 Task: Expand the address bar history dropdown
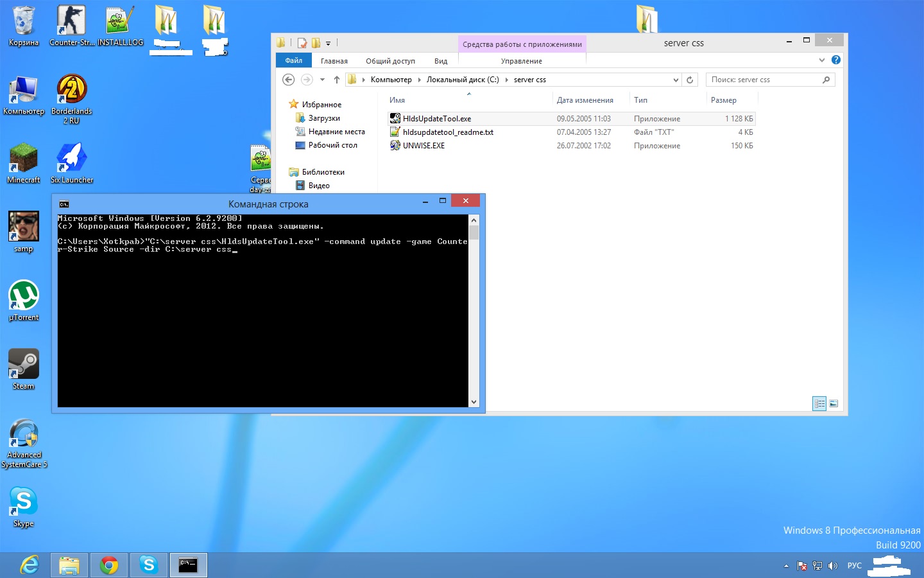(x=676, y=80)
